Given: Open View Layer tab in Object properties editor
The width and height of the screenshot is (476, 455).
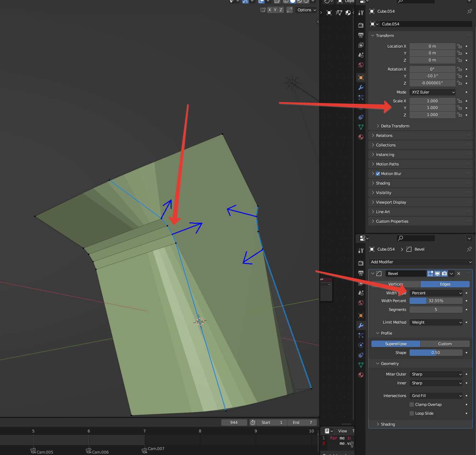Looking at the screenshot, I should [x=361, y=45].
